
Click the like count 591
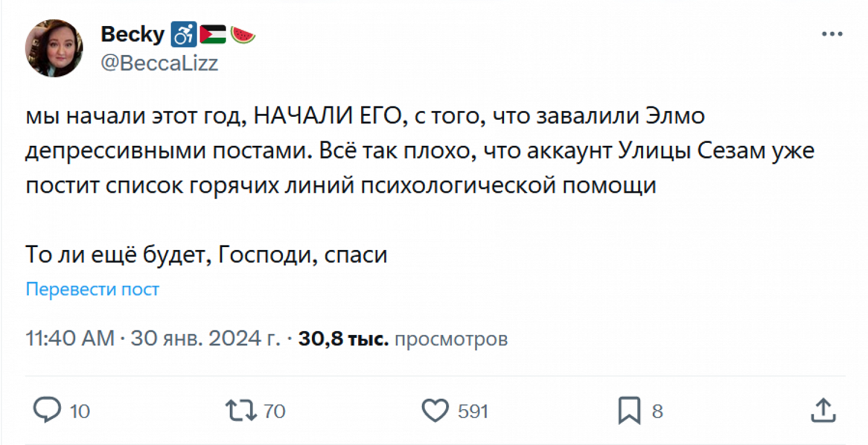(473, 411)
